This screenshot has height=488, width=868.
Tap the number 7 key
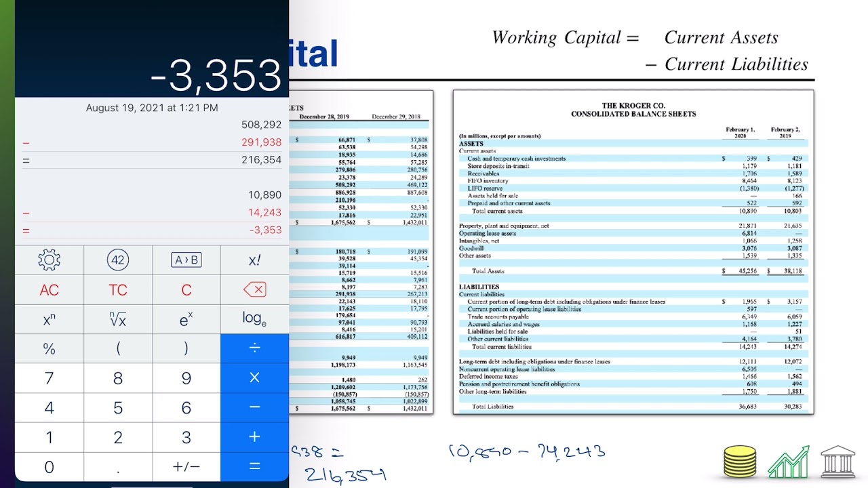(x=50, y=378)
